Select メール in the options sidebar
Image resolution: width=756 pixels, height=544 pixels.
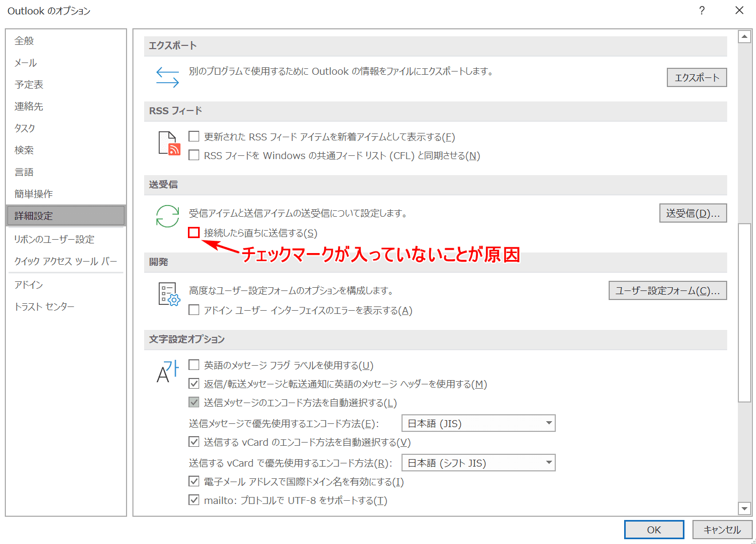point(26,63)
